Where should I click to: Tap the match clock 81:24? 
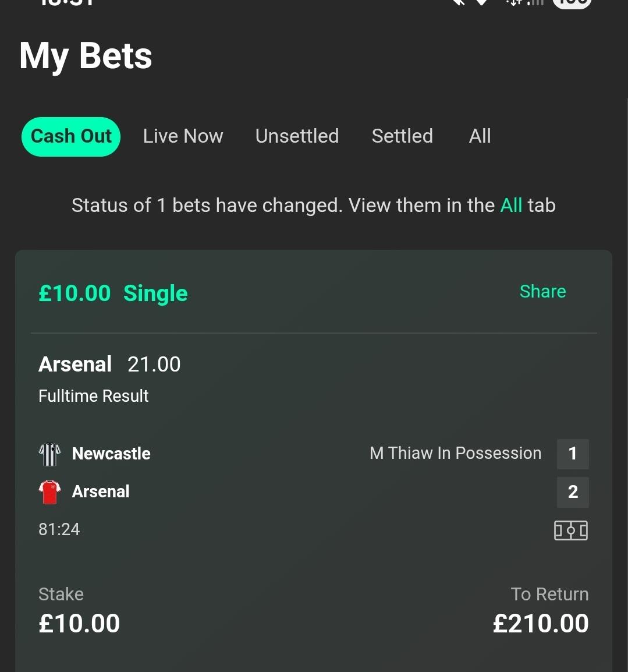click(59, 529)
